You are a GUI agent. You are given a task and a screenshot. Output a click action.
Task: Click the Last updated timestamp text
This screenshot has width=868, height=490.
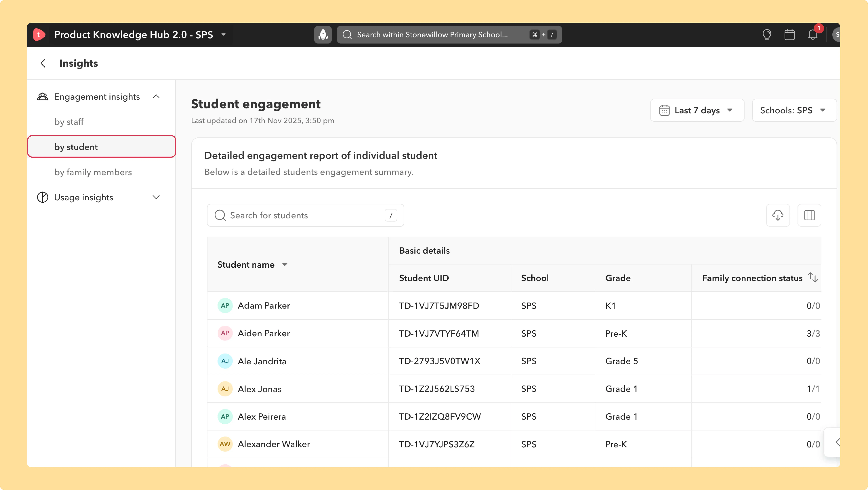click(262, 120)
